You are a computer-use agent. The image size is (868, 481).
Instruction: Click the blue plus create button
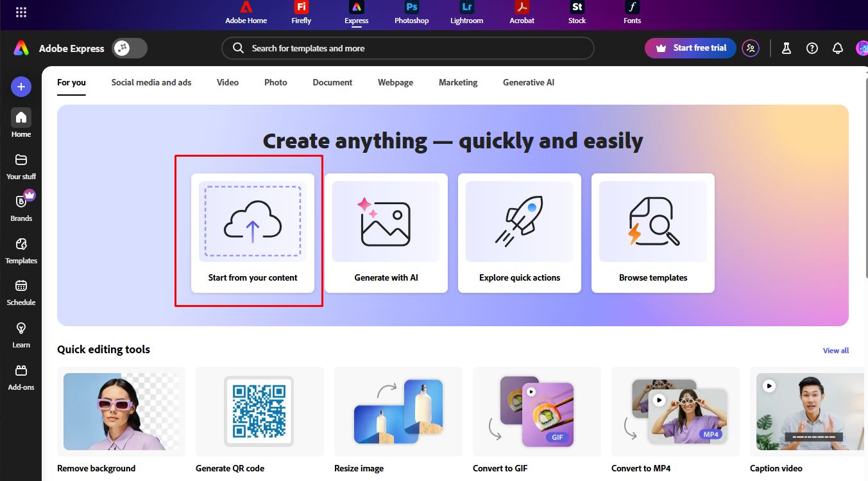21,86
